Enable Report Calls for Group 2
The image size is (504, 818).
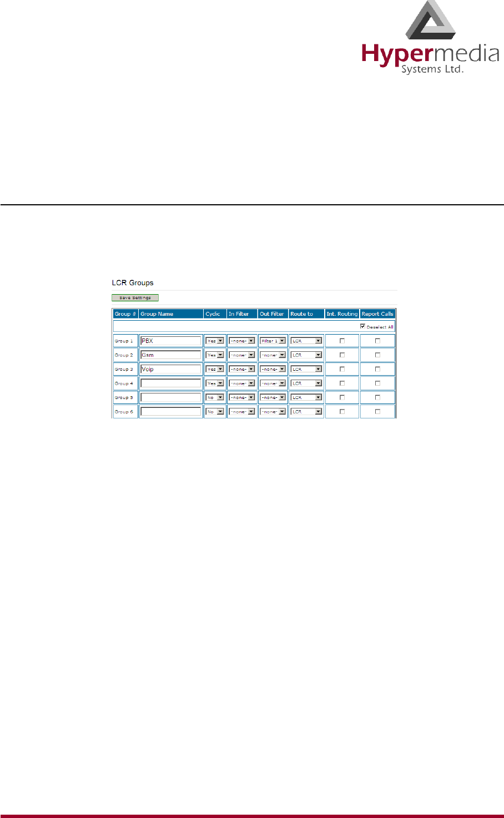point(377,355)
